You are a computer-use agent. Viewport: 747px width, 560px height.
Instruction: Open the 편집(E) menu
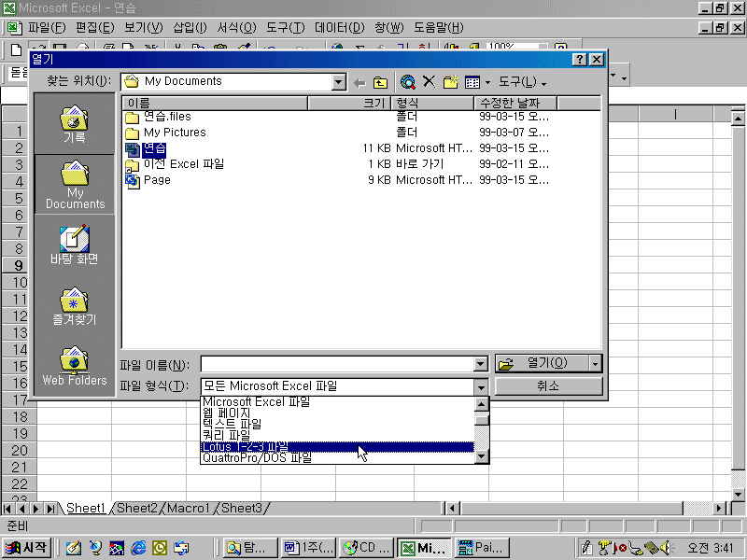95,28
